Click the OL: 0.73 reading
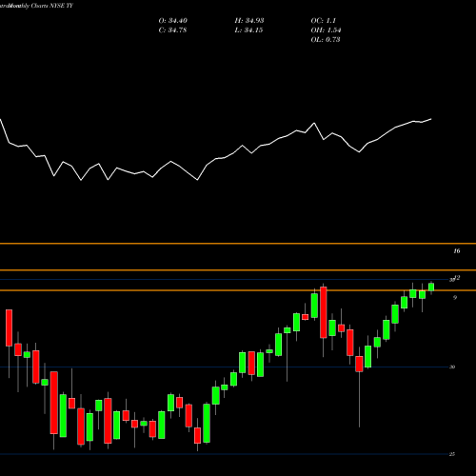The width and height of the screenshot is (476, 476). (326, 40)
